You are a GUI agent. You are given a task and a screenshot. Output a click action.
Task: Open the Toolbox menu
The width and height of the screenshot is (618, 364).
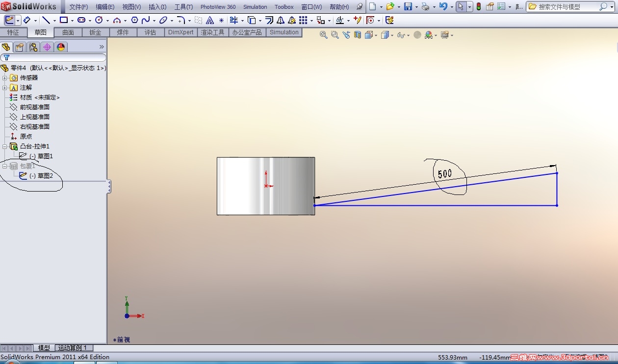pyautogui.click(x=284, y=7)
